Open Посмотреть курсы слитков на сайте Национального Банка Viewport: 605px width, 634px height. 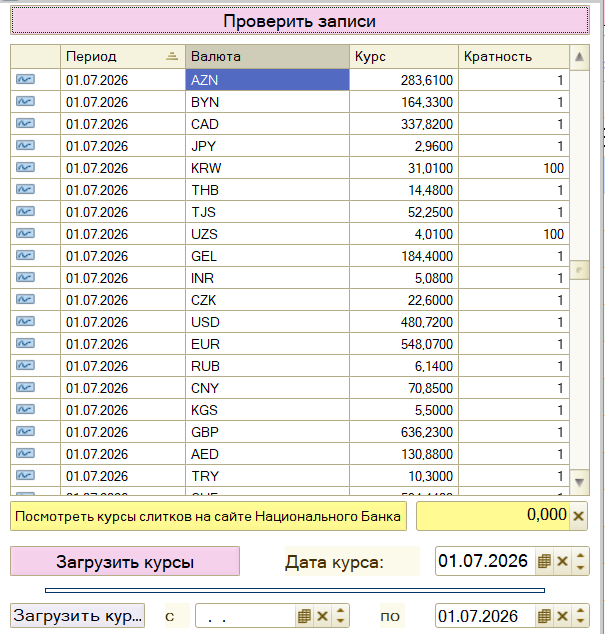coord(208,516)
